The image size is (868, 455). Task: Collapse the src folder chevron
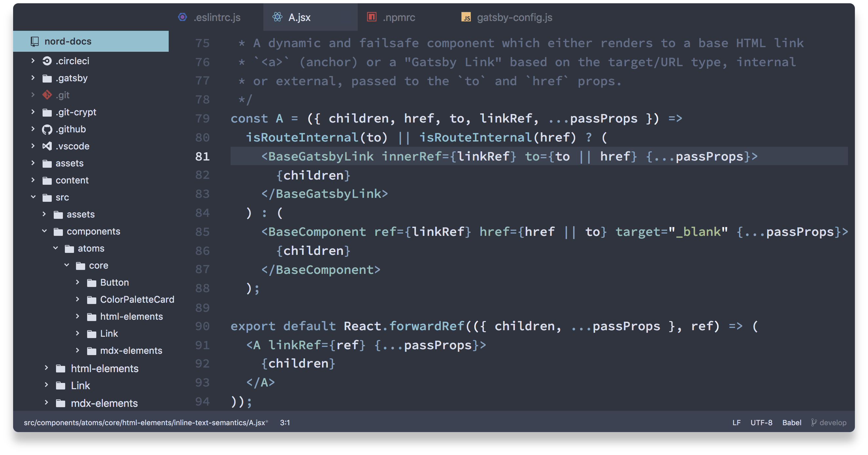pos(33,197)
